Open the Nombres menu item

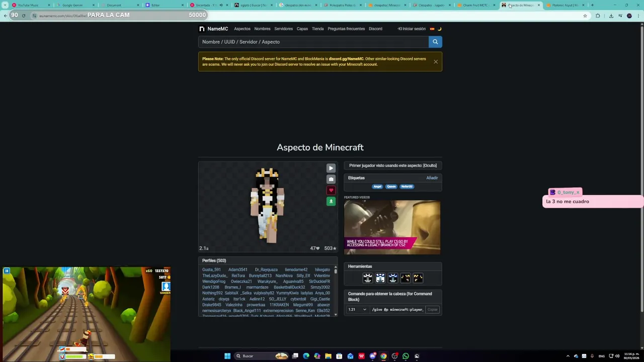tap(262, 29)
